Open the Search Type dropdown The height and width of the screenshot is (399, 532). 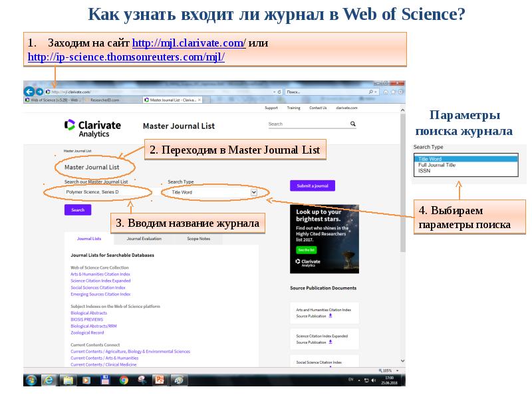tap(255, 192)
